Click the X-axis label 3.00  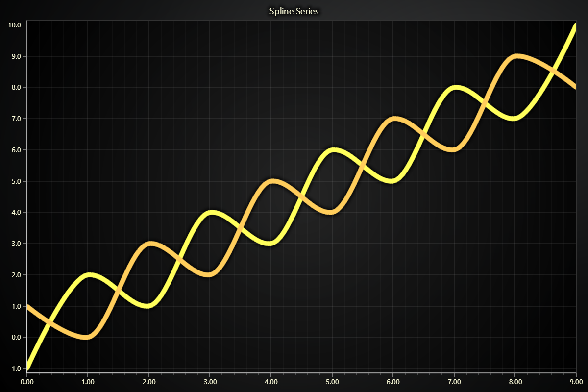pos(210,381)
